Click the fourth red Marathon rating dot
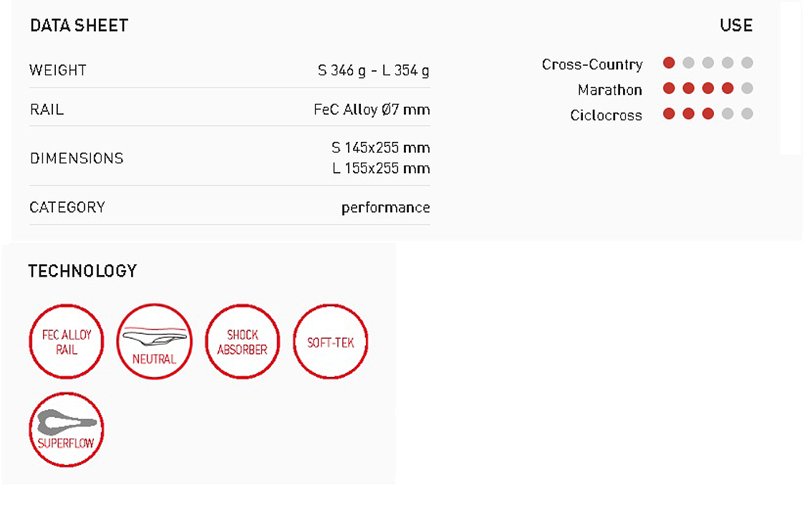 (x=727, y=88)
